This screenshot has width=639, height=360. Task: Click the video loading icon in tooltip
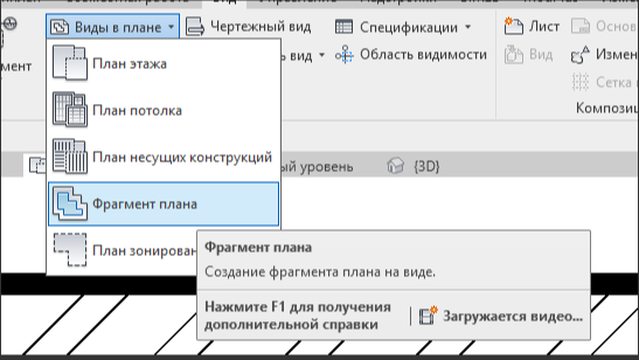428,316
